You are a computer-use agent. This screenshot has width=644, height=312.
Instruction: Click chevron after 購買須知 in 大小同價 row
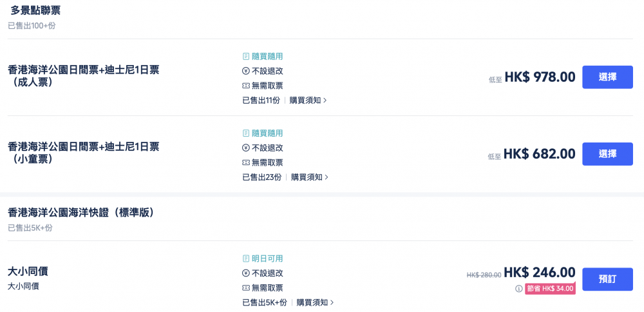point(332,302)
